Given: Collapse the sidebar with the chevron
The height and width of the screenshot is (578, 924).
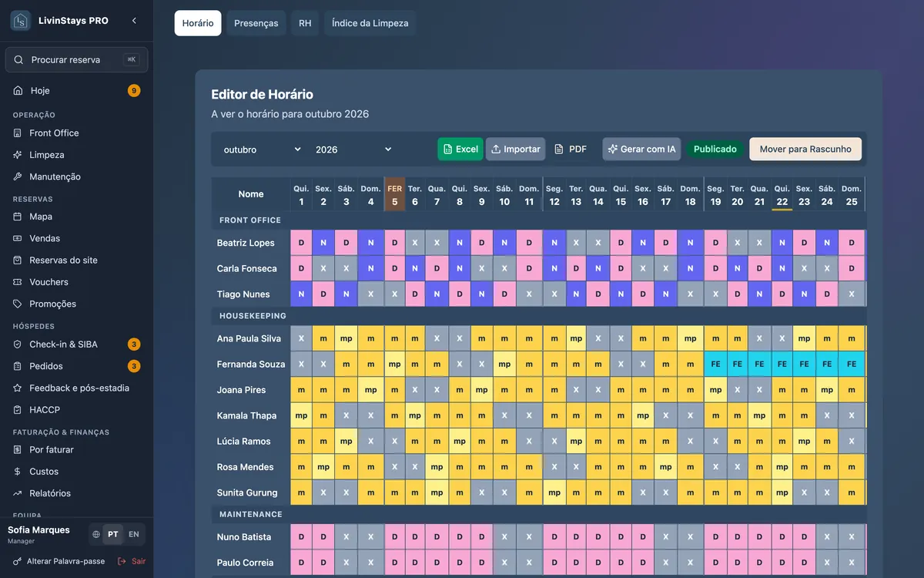Looking at the screenshot, I should [x=134, y=21].
